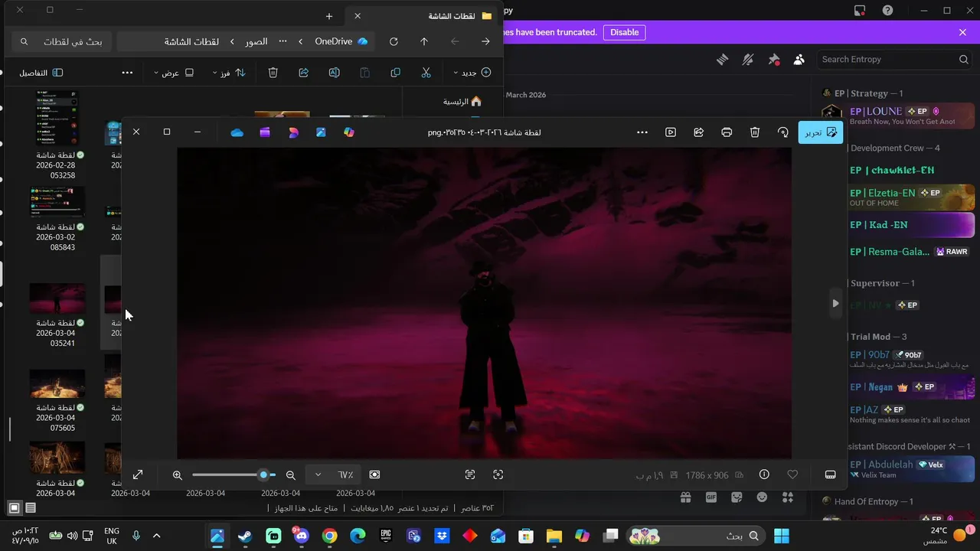Image resolution: width=980 pixels, height=551 pixels.
Task: Click the 1786 x 906 dimensions text
Action: (707, 475)
